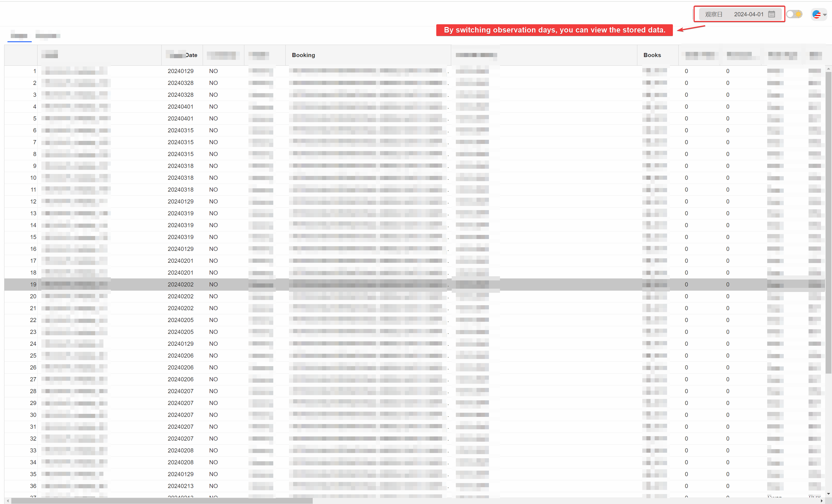Select row number 14

coord(33,225)
